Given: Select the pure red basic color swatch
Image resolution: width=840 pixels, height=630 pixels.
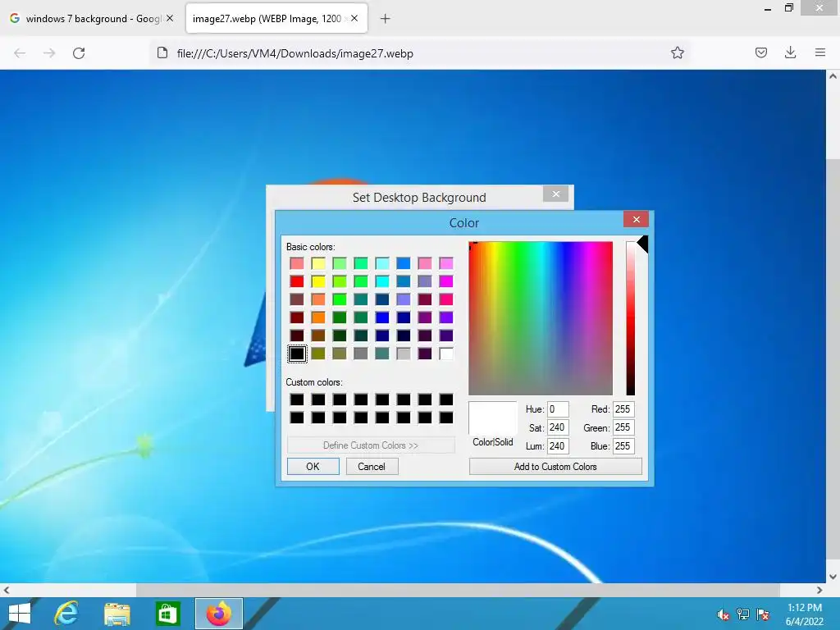Looking at the screenshot, I should [297, 281].
